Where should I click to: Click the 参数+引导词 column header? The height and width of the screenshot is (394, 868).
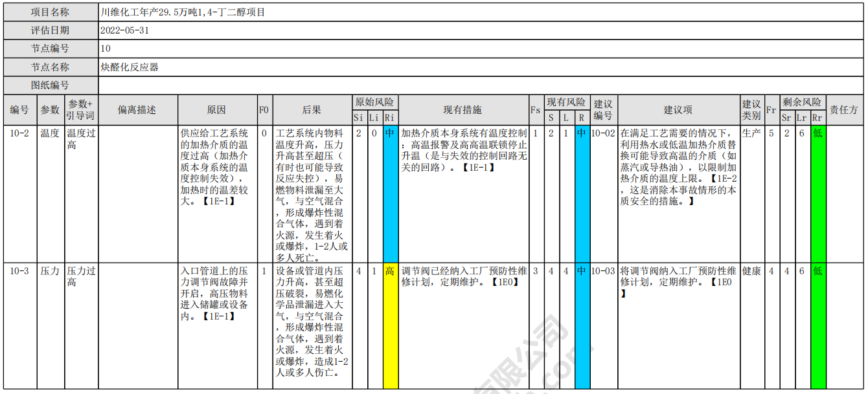[x=81, y=110]
